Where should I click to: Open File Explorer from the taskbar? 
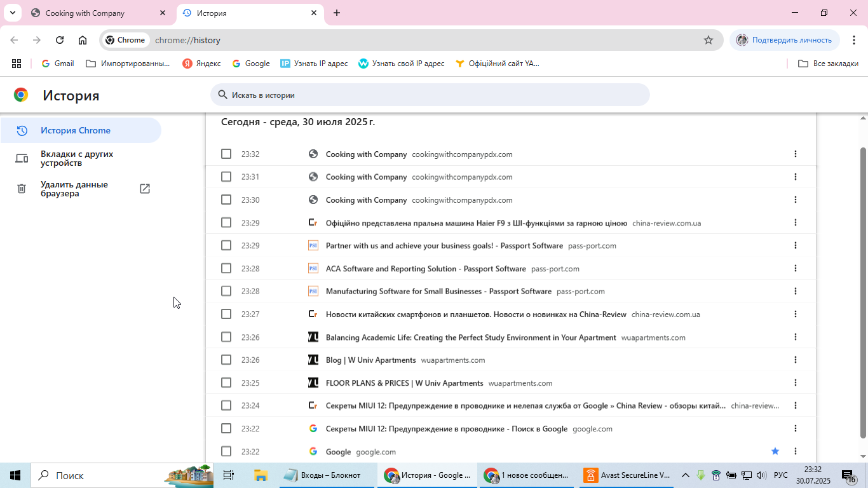261,475
